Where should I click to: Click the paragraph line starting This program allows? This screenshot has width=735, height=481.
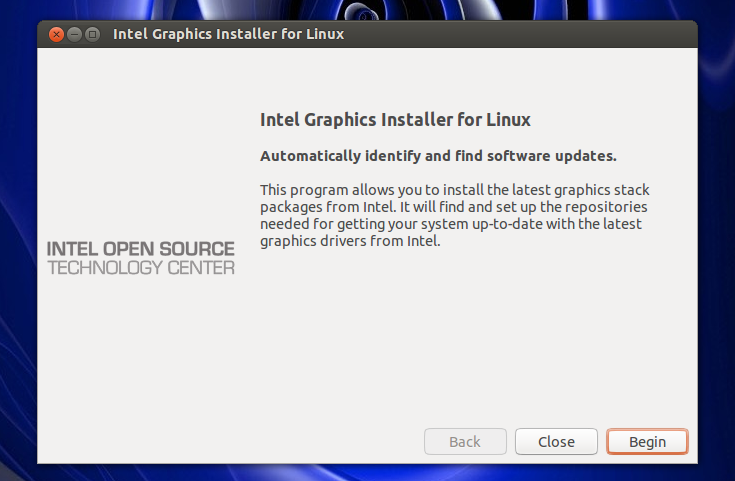click(455, 190)
